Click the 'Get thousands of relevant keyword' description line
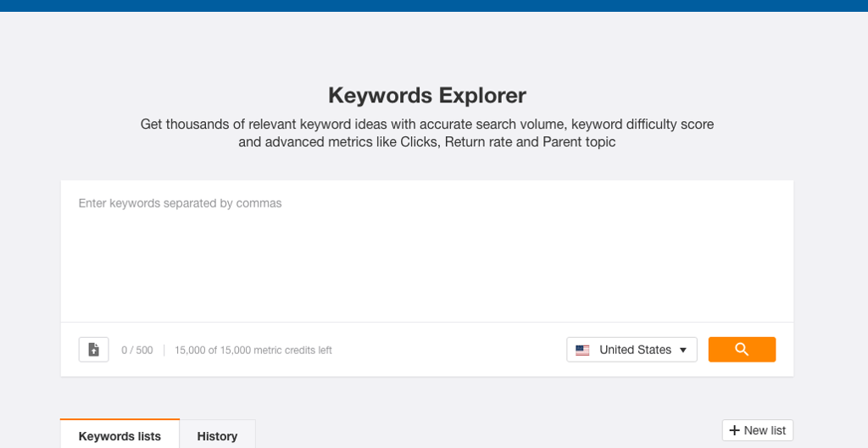868x448 pixels. 426,124
